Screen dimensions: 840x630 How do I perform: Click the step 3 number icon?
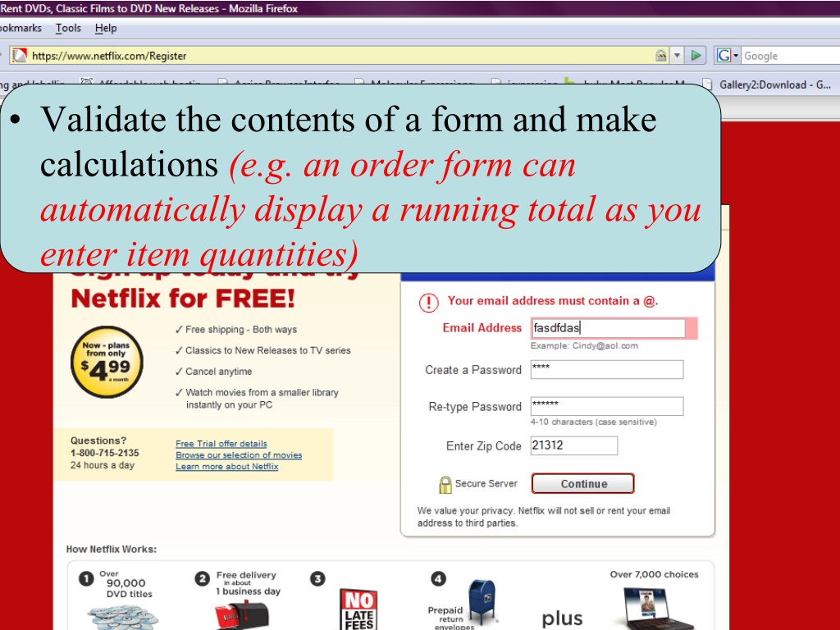coord(317,578)
